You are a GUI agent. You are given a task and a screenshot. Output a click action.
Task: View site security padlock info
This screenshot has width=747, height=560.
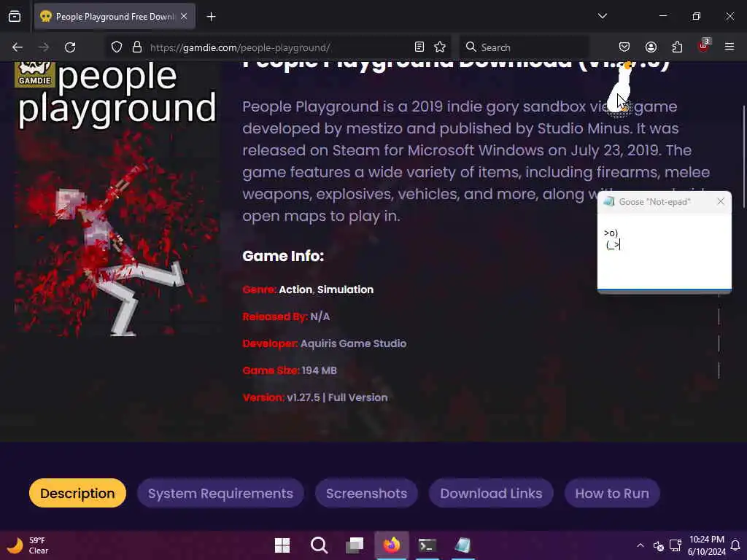137,47
